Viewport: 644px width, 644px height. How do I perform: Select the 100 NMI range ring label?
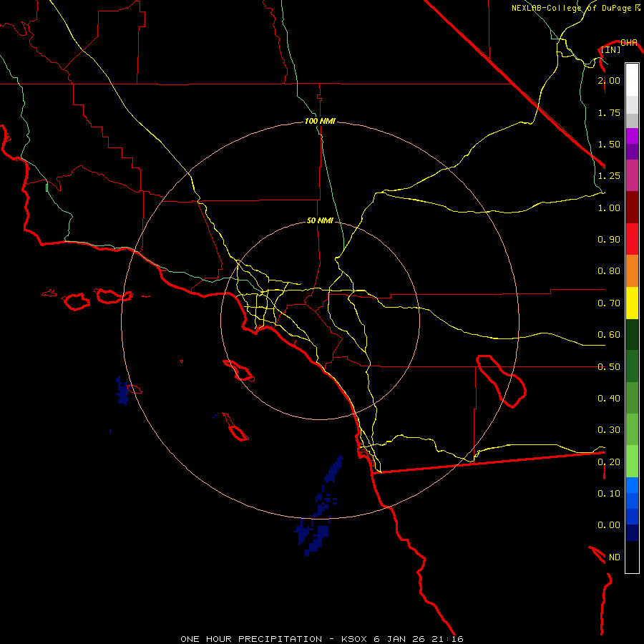click(x=320, y=121)
